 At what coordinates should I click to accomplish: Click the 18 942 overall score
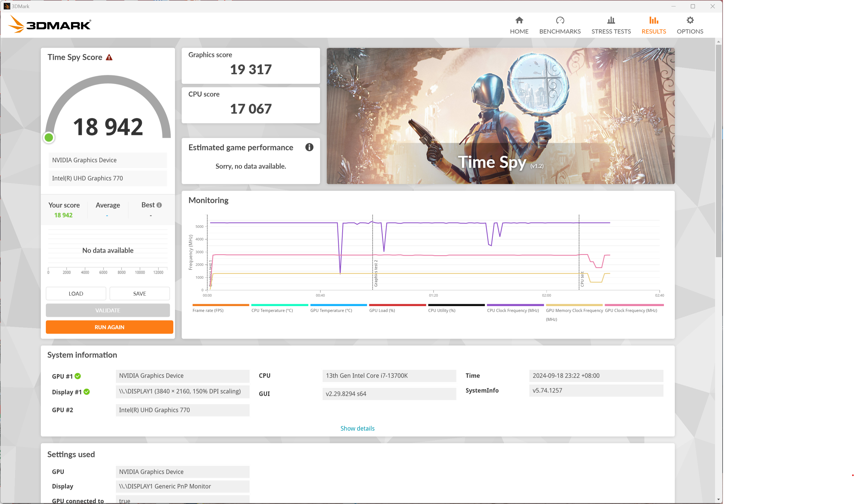click(108, 127)
